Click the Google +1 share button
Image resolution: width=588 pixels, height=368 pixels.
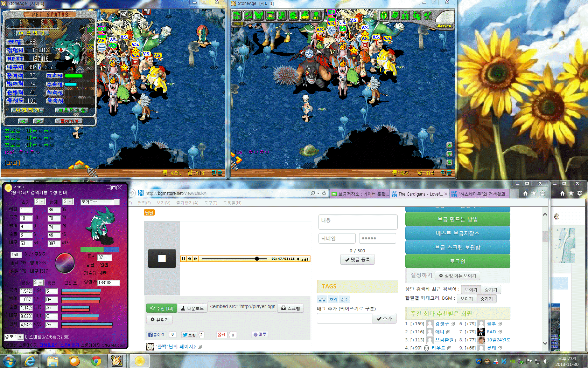[222, 335]
